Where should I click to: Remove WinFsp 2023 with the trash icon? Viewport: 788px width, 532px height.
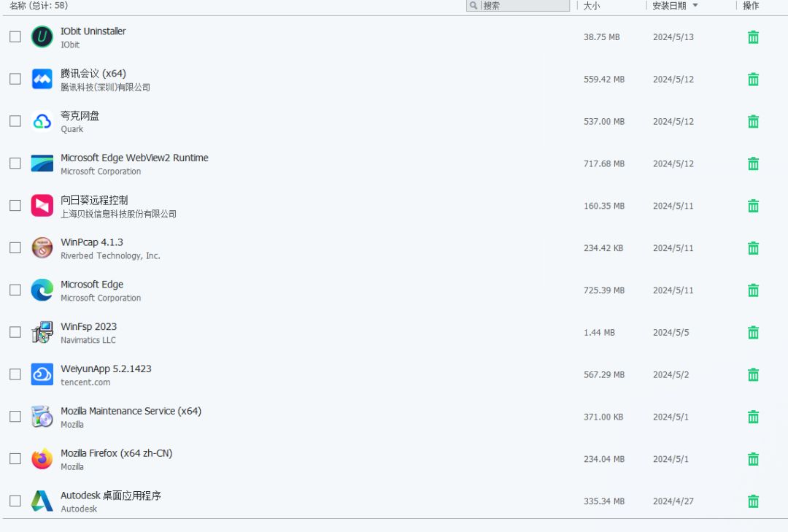pos(753,333)
